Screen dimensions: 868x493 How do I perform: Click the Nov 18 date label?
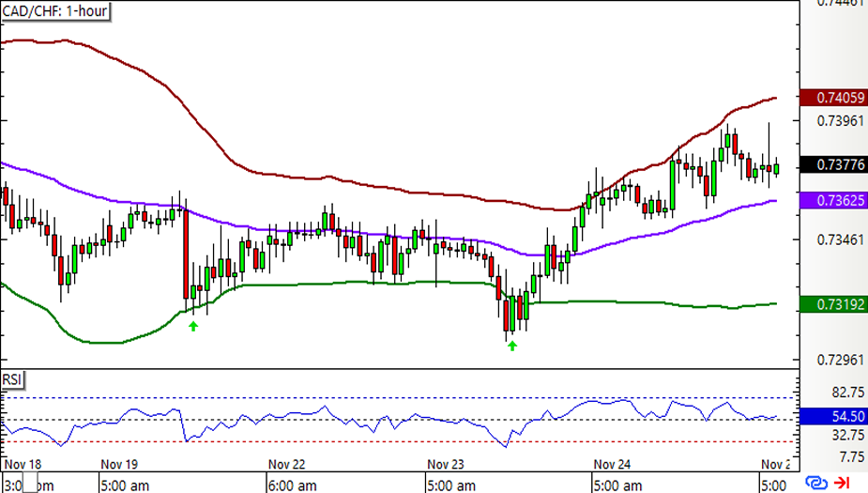coord(23,464)
